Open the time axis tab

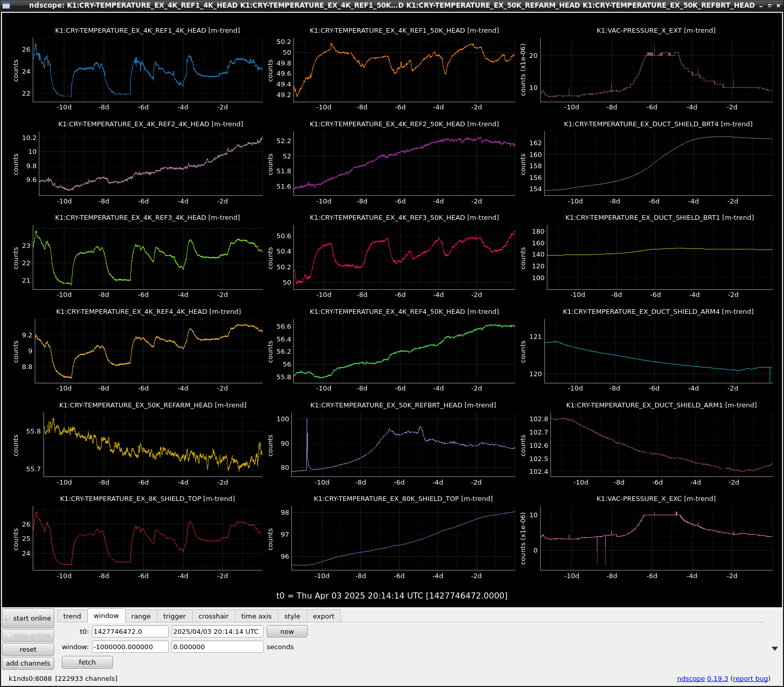[x=257, y=616]
